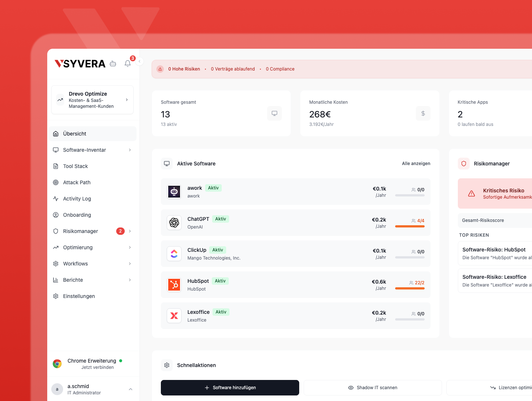The width and height of the screenshot is (532, 401).
Task: Click the awork 0/0 usage bar
Action: coord(410,195)
